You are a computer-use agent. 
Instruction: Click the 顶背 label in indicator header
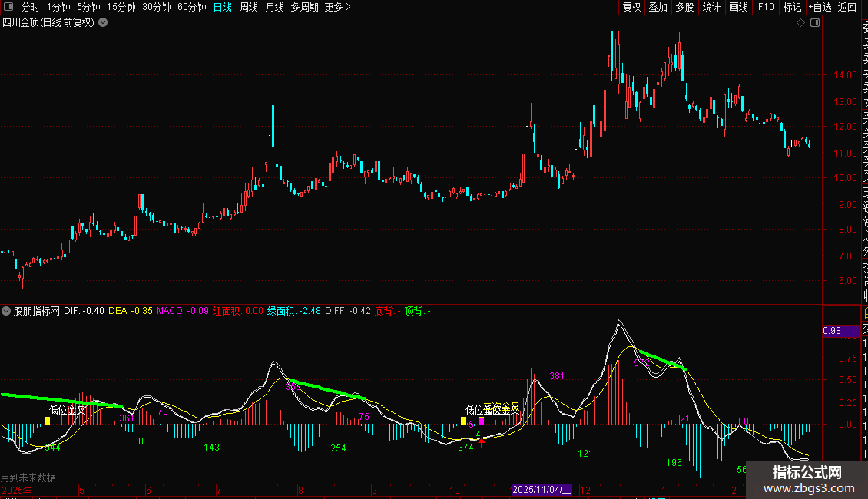(x=417, y=311)
